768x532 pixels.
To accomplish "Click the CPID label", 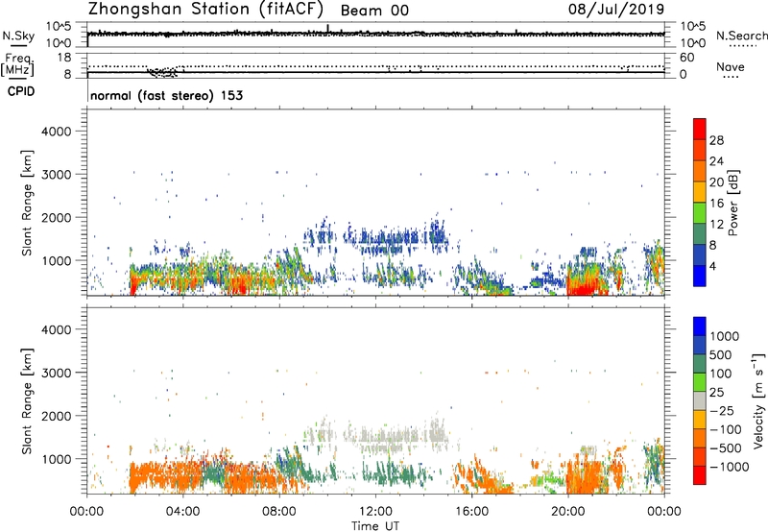I will [21, 91].
